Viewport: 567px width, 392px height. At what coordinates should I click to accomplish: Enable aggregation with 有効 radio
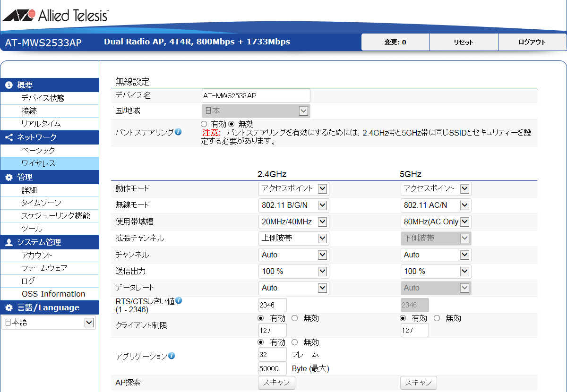pyautogui.click(x=261, y=342)
